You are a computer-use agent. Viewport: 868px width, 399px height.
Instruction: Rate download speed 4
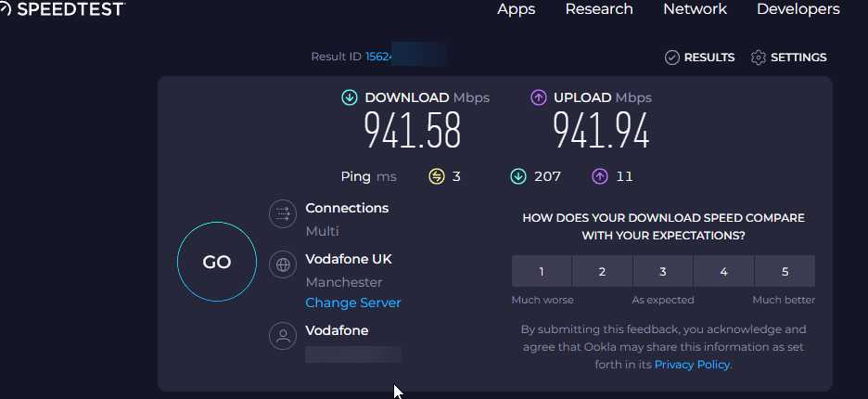(x=723, y=272)
